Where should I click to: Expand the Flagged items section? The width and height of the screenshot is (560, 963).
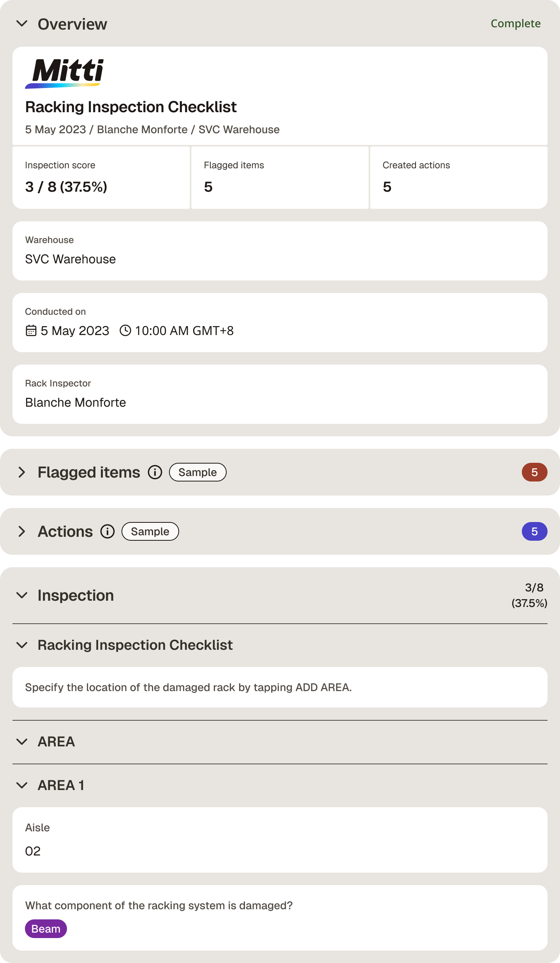click(22, 472)
